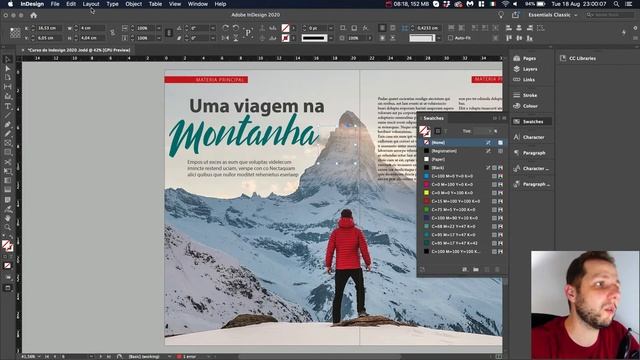Select the Gradient Swatch tool
This screenshot has width=640, height=360.
[x=7, y=181]
